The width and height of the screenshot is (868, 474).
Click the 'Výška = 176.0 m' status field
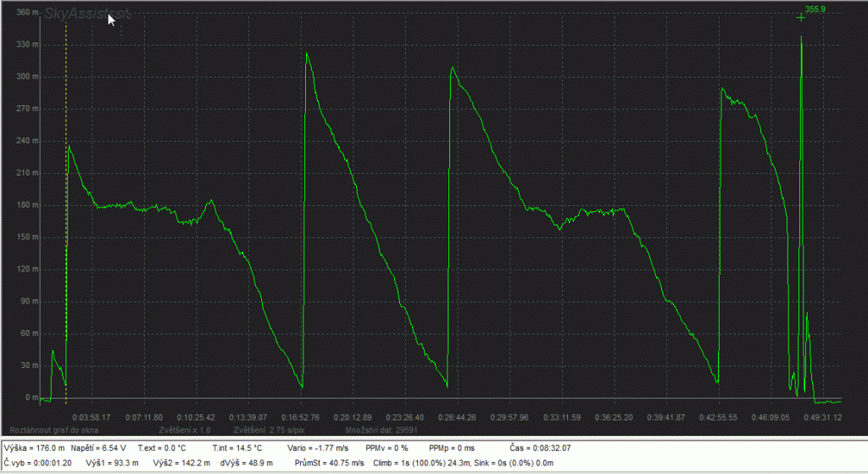coord(35,448)
